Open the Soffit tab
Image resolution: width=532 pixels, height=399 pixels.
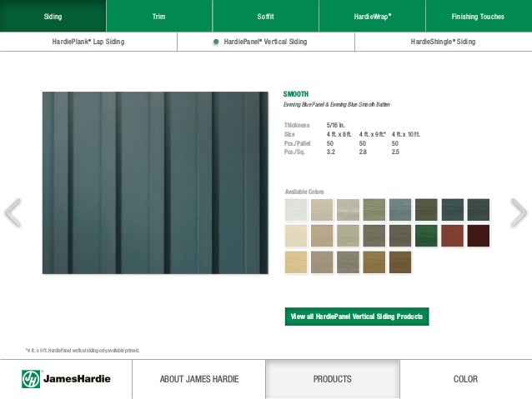pos(266,16)
